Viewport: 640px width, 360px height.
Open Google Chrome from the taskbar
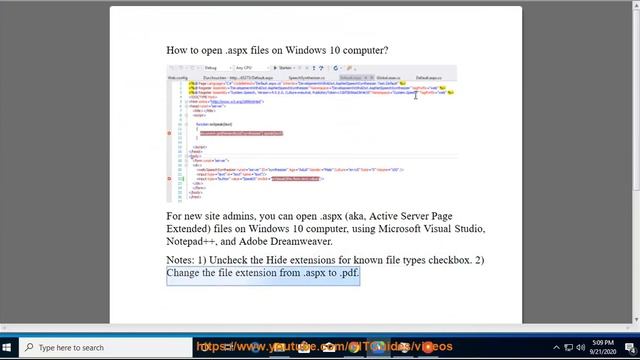point(354,347)
